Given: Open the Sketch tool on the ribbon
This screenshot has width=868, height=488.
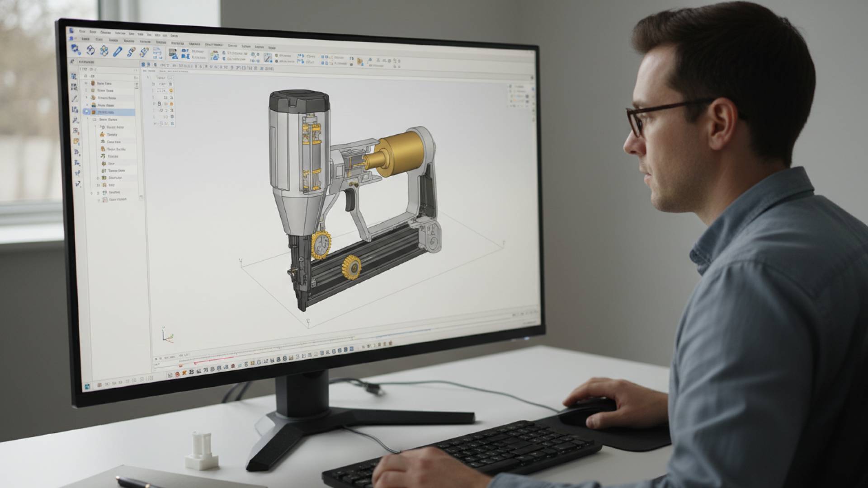Looking at the screenshot, I should tap(117, 52).
